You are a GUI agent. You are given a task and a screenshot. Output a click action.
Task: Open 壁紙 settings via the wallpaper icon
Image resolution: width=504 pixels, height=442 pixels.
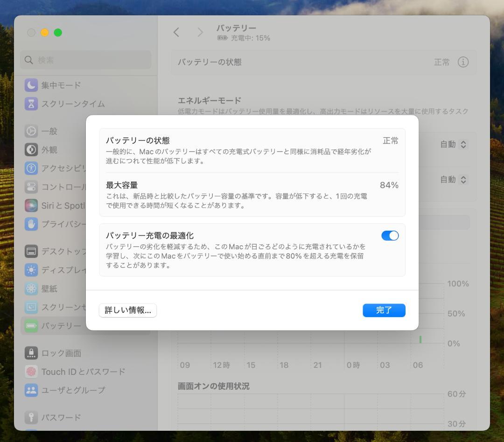tap(31, 288)
